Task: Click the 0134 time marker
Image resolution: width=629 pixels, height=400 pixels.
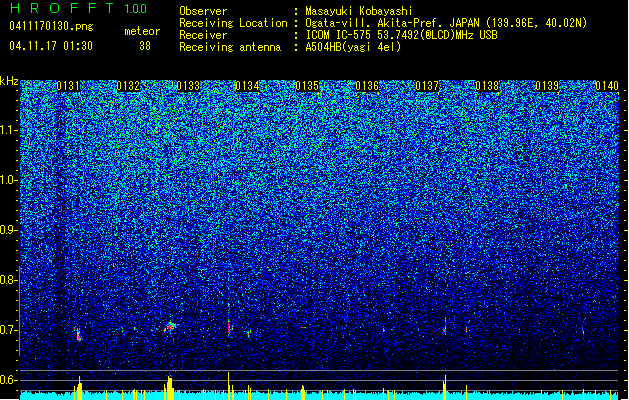Action: coord(247,86)
